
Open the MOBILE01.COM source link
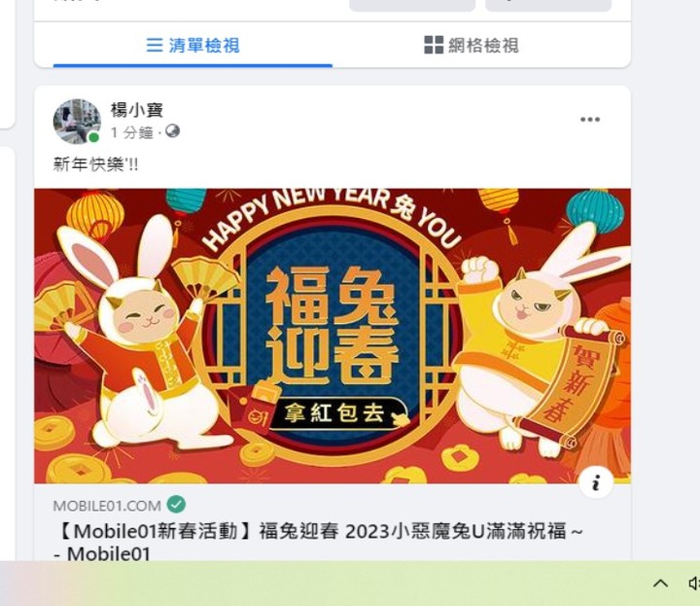pos(107,506)
